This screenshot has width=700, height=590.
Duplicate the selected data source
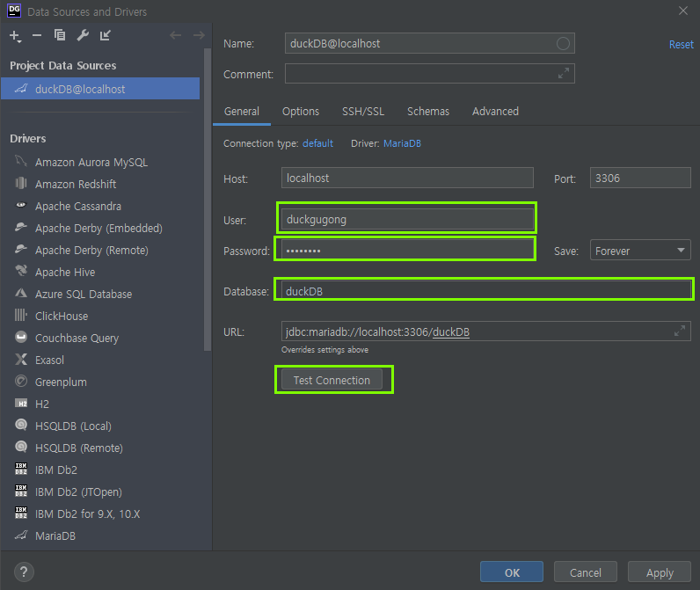60,35
